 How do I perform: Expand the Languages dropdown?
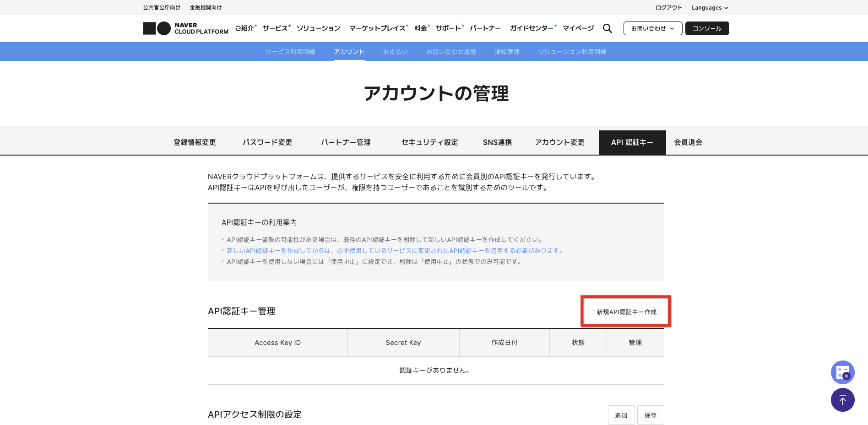710,8
